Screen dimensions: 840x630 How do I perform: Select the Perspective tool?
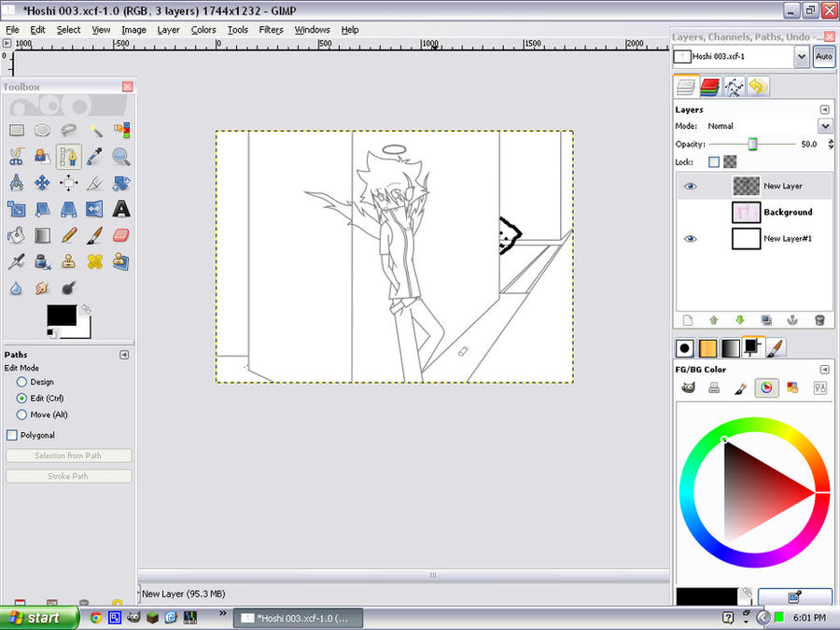(x=68, y=209)
